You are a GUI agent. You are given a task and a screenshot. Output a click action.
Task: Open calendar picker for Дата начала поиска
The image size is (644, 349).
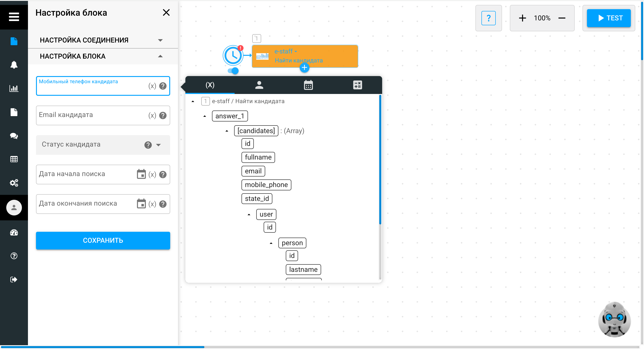141,174
